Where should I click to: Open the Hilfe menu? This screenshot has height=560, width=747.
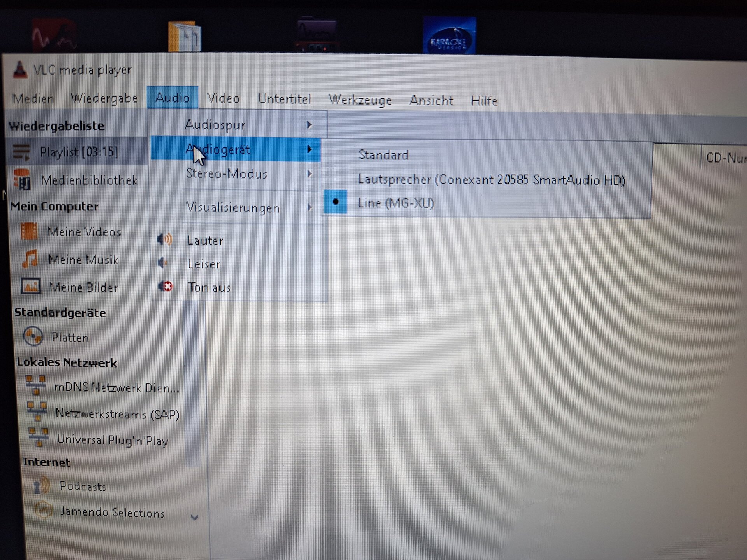point(484,101)
